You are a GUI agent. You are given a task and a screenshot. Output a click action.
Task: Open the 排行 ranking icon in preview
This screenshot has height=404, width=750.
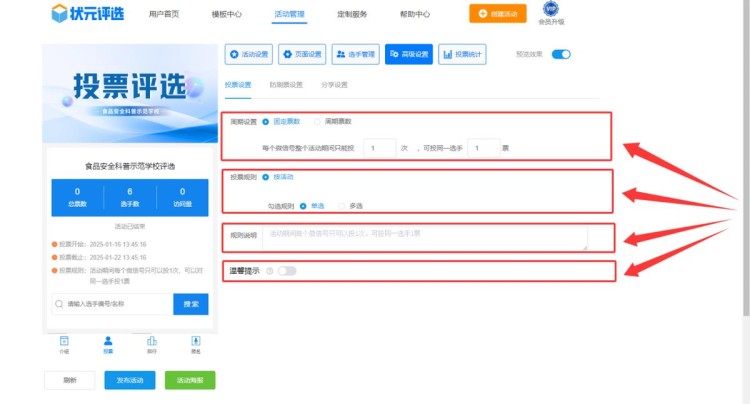pos(151,342)
